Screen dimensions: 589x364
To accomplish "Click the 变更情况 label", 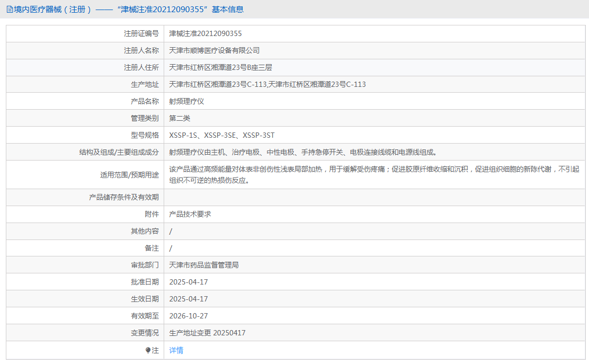I will pyautogui.click(x=145, y=333).
